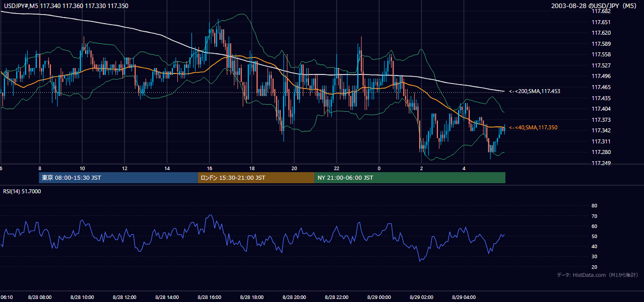644x302 pixels.
Task: Click RSI scale level 70
Action: (x=594, y=216)
